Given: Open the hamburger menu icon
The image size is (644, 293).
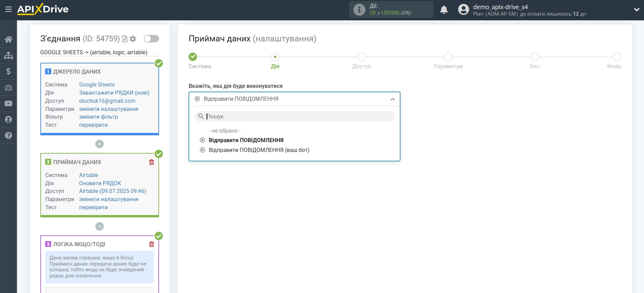Looking at the screenshot, I should (8, 9).
